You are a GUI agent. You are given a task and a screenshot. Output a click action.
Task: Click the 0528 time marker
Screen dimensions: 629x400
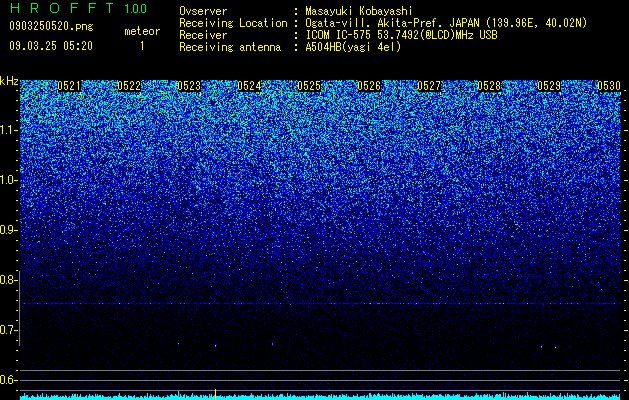(489, 86)
